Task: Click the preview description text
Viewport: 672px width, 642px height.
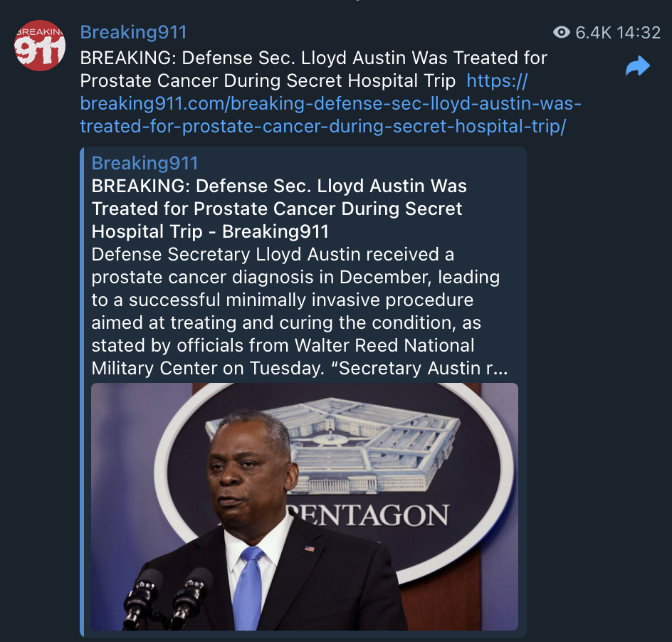Action: tap(300, 311)
